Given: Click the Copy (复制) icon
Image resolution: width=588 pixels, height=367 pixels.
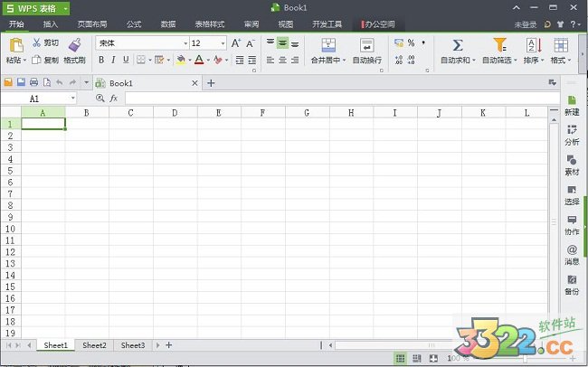Looking at the screenshot, I should 36,60.
